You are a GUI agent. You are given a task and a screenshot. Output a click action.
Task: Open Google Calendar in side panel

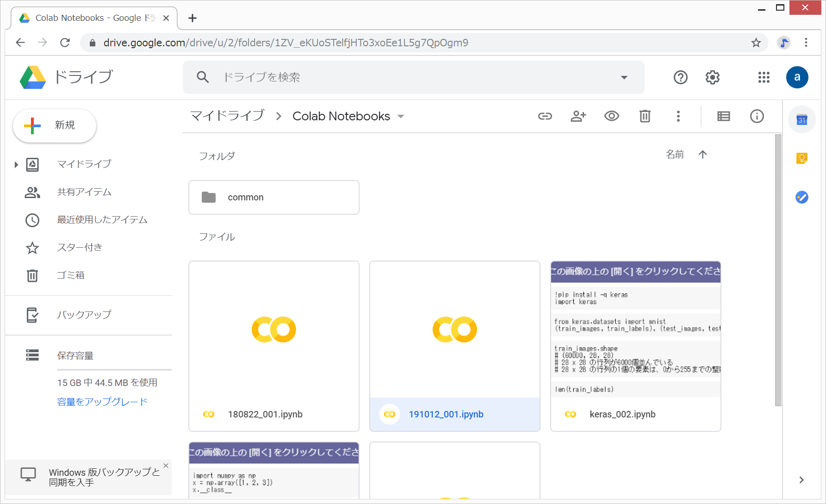click(801, 120)
